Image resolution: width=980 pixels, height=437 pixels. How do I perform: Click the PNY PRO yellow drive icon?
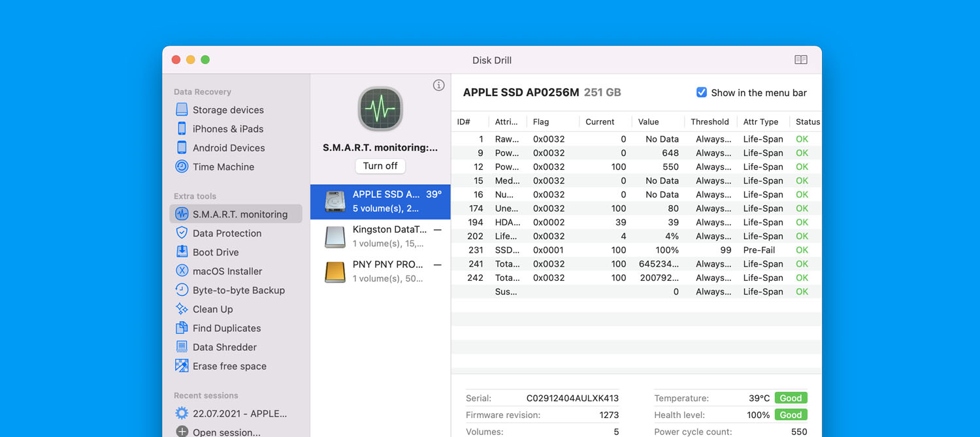coord(335,272)
